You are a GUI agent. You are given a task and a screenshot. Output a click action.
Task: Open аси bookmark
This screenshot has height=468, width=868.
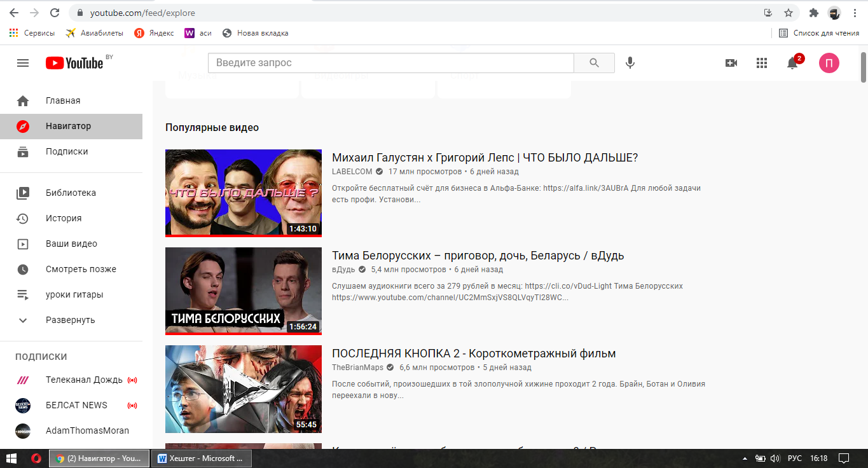pos(198,33)
